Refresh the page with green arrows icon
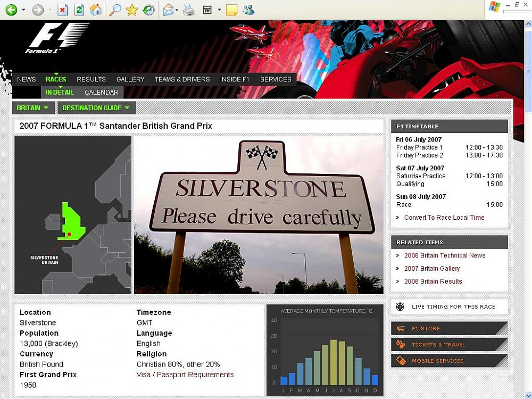This screenshot has height=399, width=532. 79,10
